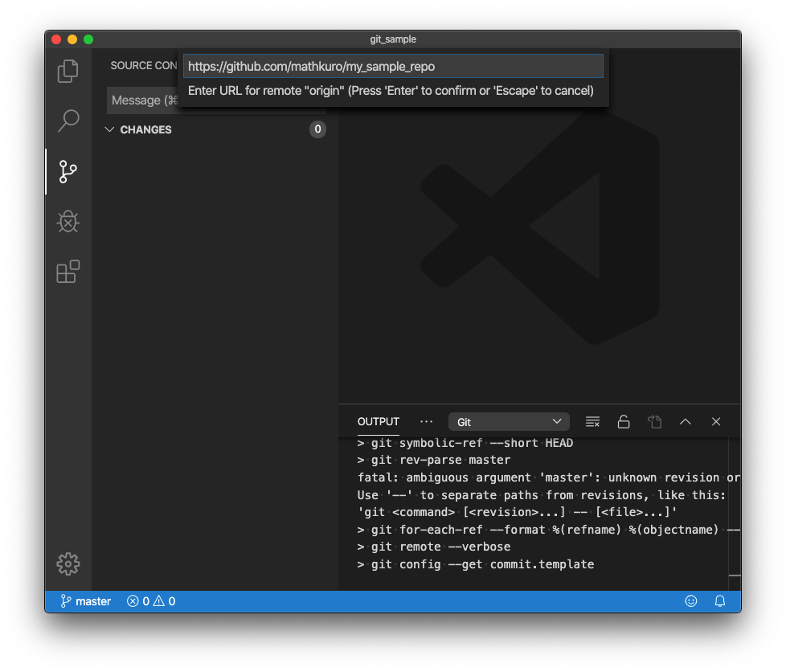Open the Debug view icon
Image resolution: width=786 pixels, height=672 pixels.
tap(68, 222)
